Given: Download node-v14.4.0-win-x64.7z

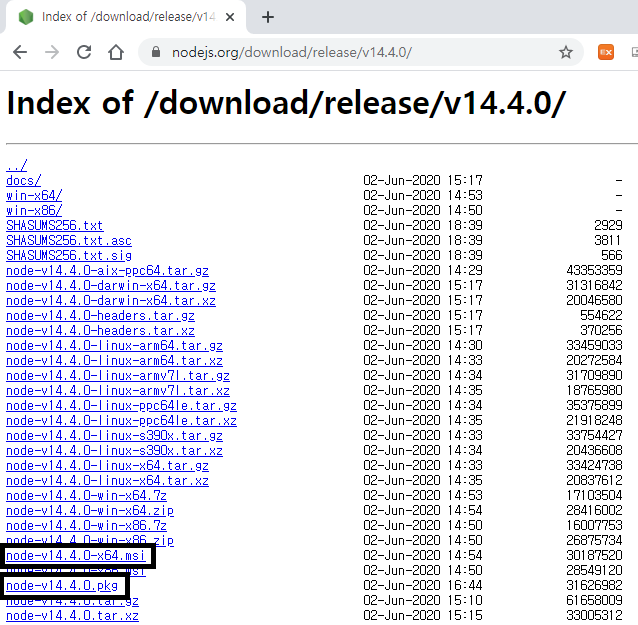Looking at the screenshot, I should tap(86, 496).
